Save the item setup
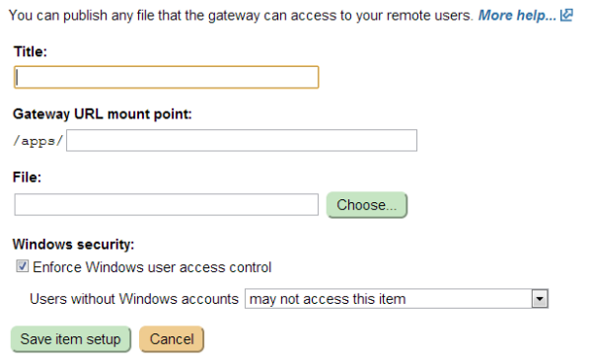The image size is (592, 364). point(71,339)
